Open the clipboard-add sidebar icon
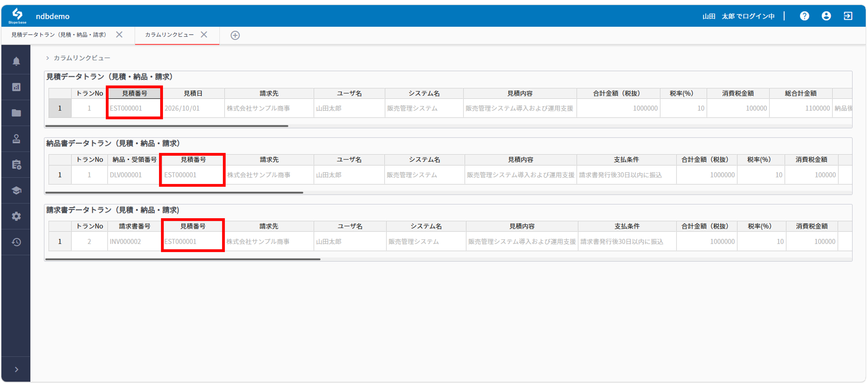Viewport: 868px width, 384px height. 16,164
